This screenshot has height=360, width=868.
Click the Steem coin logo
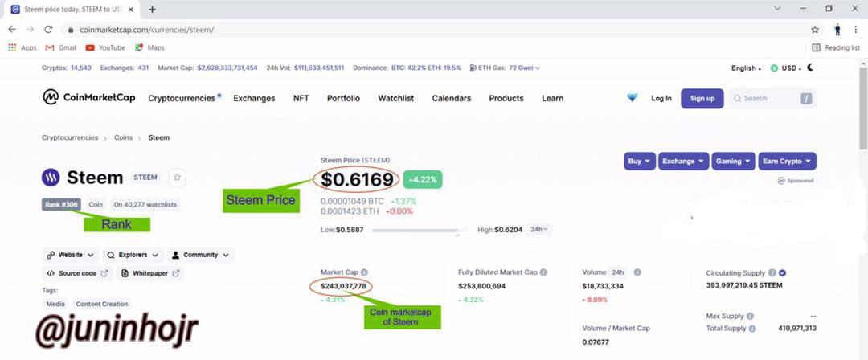pos(51,178)
